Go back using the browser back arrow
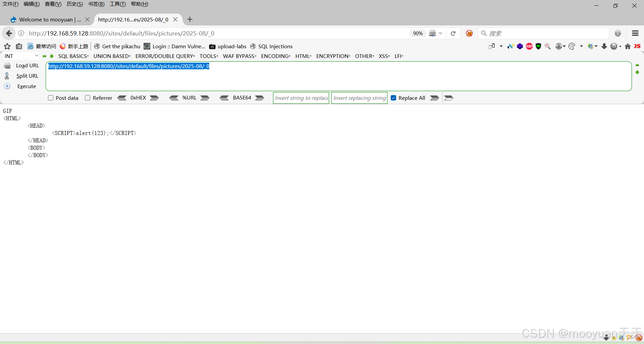644x344 pixels. pyautogui.click(x=9, y=33)
